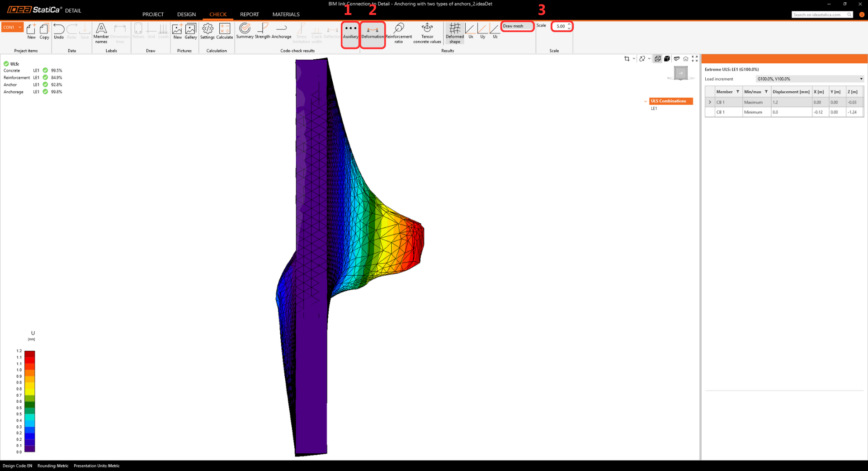Click the Calculate icon
Viewport: 868px width, 471px height.
tap(225, 32)
